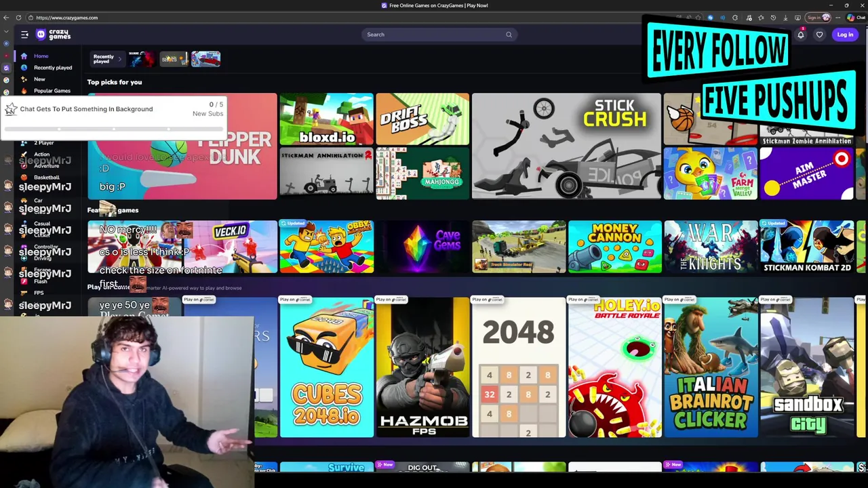Open the notifications bell icon
868x488 pixels.
click(x=801, y=35)
